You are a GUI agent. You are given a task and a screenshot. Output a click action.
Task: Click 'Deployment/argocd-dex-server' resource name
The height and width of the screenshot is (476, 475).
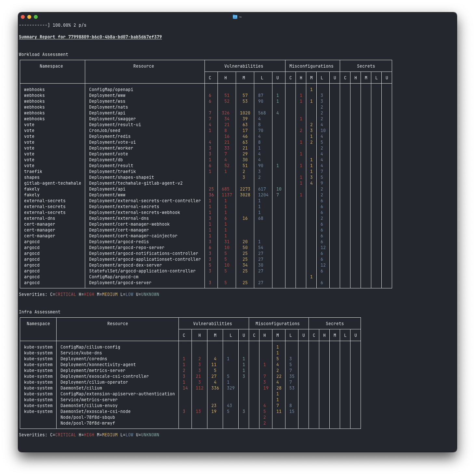point(125,265)
